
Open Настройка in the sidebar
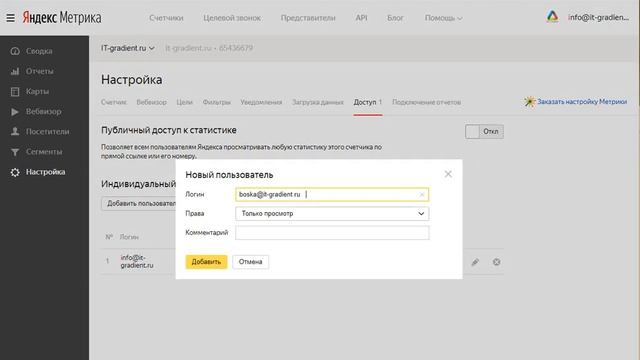pyautogui.click(x=45, y=172)
